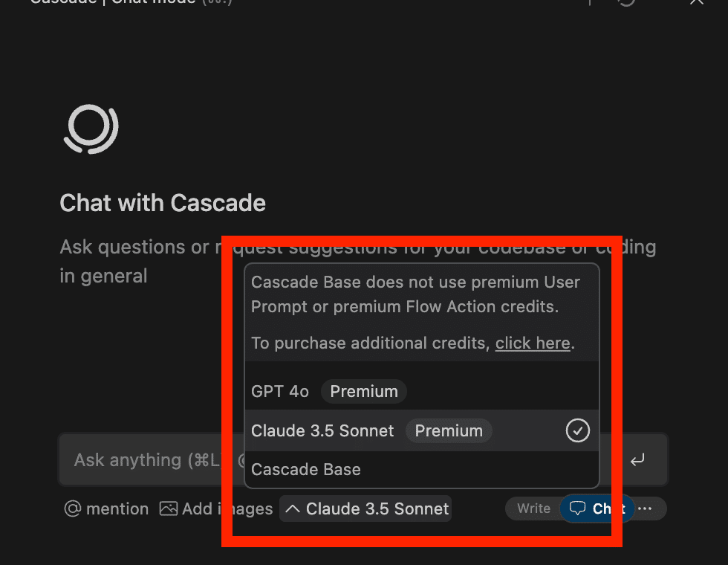Switch to Write mode

click(533, 508)
